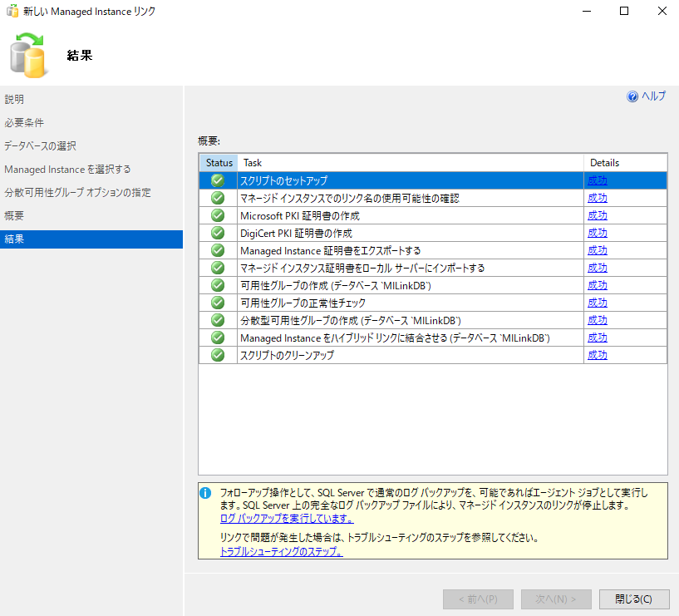Click 成功 link for 分散型可用性グループの作成
Screen dimensions: 679x616
pos(597,319)
